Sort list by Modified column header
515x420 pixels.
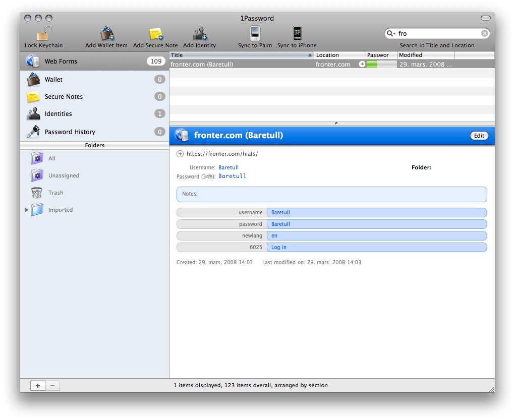click(x=426, y=55)
